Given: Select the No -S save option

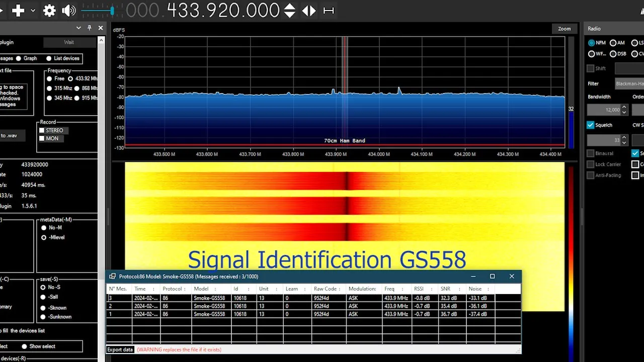Looking at the screenshot, I should click(44, 287).
